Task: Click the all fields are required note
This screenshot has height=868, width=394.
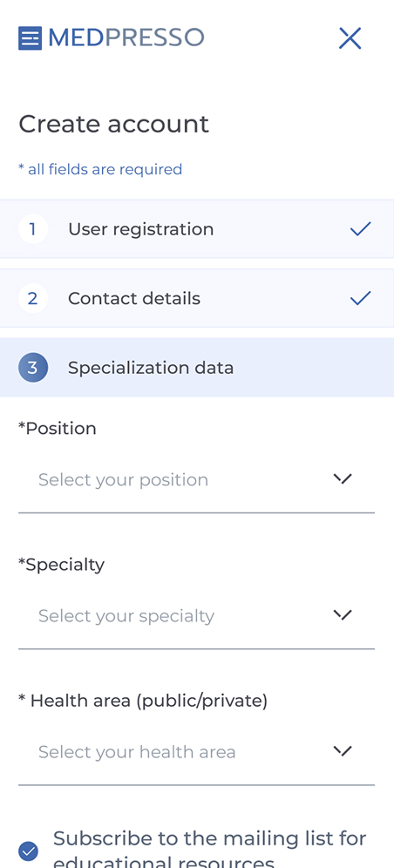Action: (100, 169)
